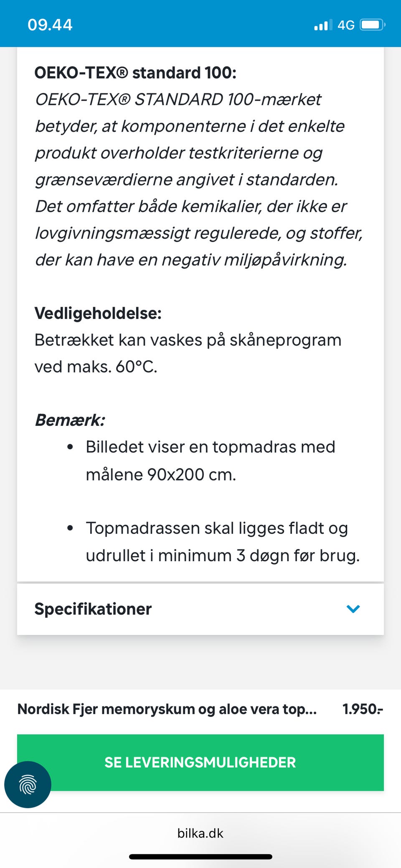Screen dimensions: 401x868
Task: Tap the OEKO-TEX standard 100 heading
Action: (135, 73)
